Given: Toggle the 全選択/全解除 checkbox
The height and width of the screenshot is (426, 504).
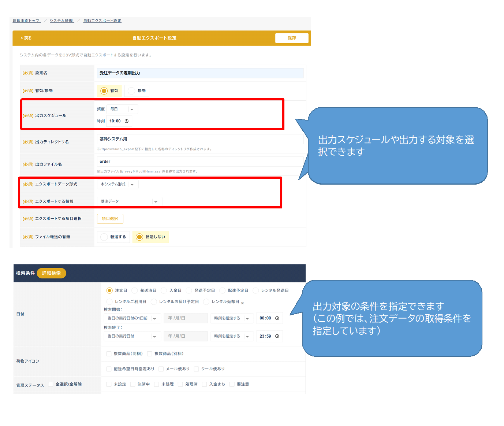Looking at the screenshot, I should coord(51,384).
